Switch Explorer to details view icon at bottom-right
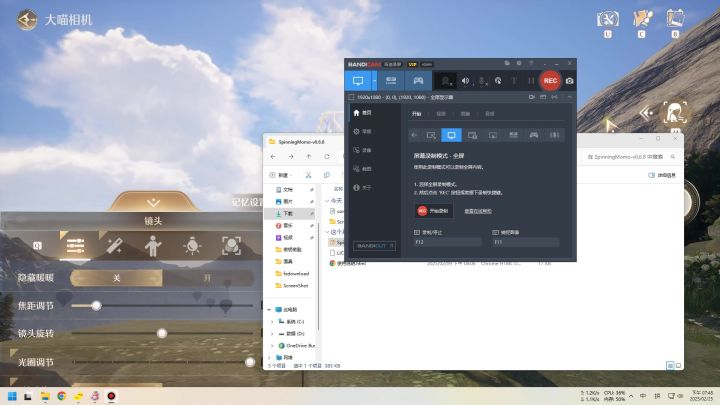Image resolution: width=720 pixels, height=405 pixels. 670,366
